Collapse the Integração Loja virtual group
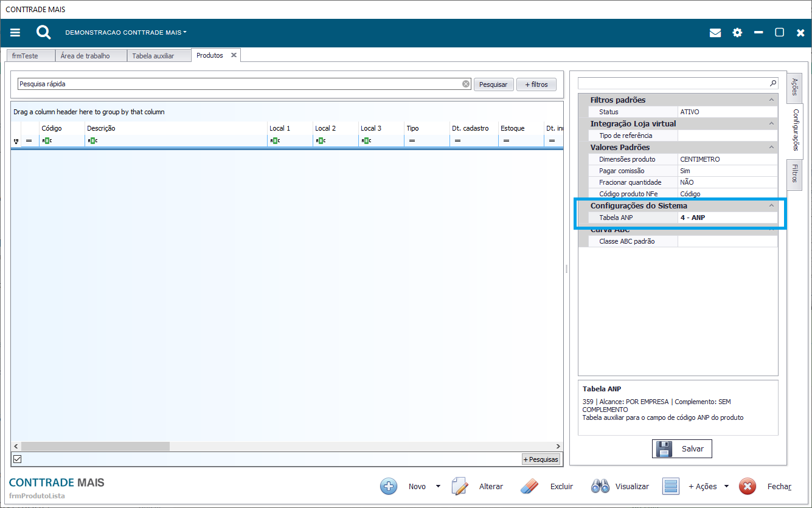 pos(772,123)
